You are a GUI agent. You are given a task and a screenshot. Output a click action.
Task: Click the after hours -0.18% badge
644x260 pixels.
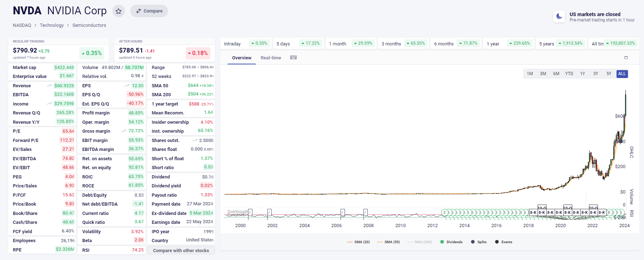point(197,53)
